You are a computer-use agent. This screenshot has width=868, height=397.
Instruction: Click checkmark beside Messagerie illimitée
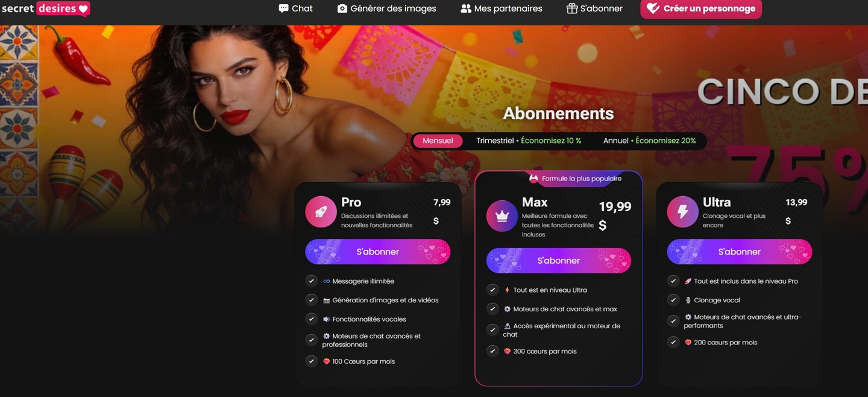tap(311, 281)
